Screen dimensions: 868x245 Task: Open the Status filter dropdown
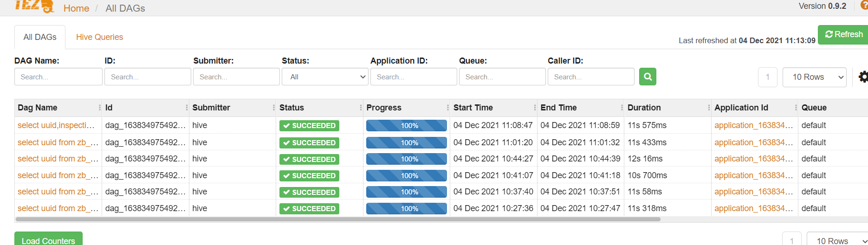(x=325, y=77)
